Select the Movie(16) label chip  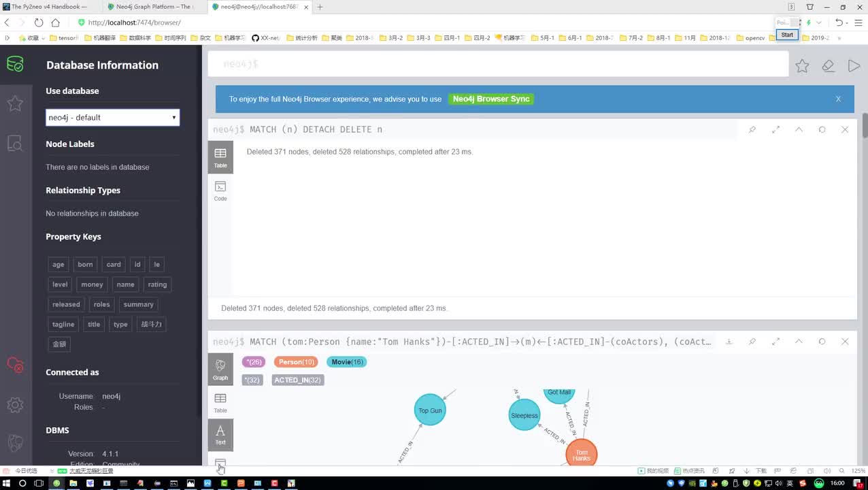click(347, 362)
